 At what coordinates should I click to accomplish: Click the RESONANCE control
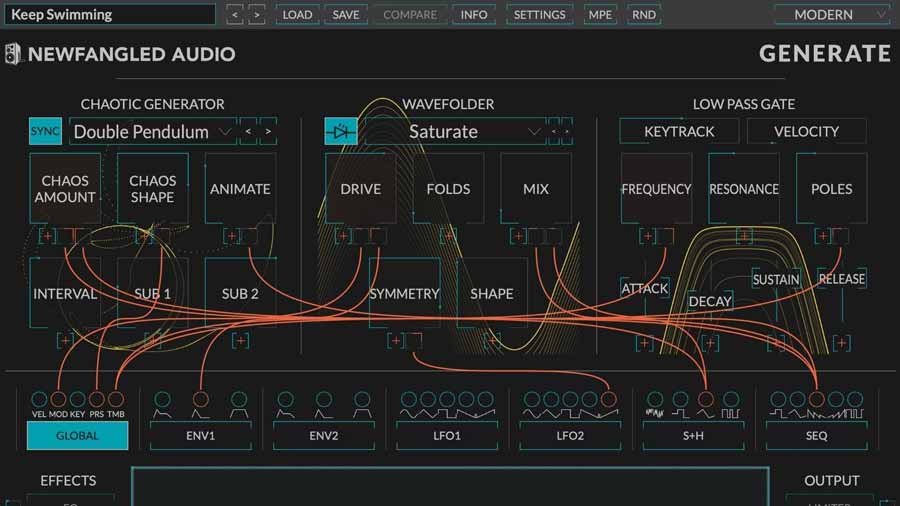[x=744, y=189]
